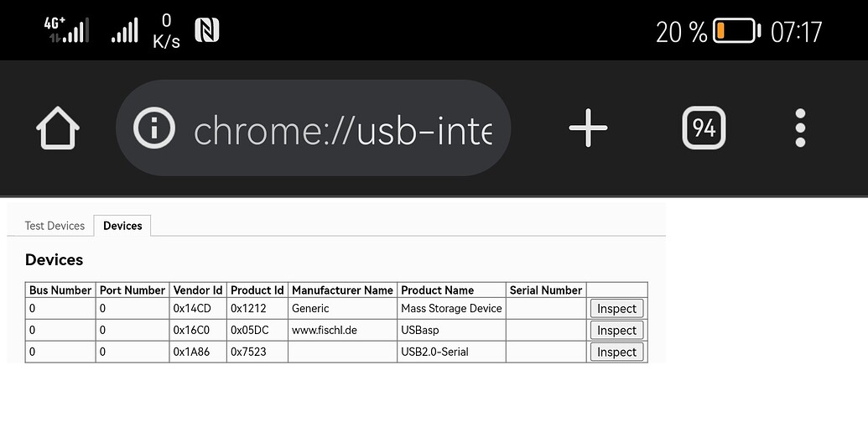Tap the browser home icon
868x423 pixels.
tap(58, 128)
